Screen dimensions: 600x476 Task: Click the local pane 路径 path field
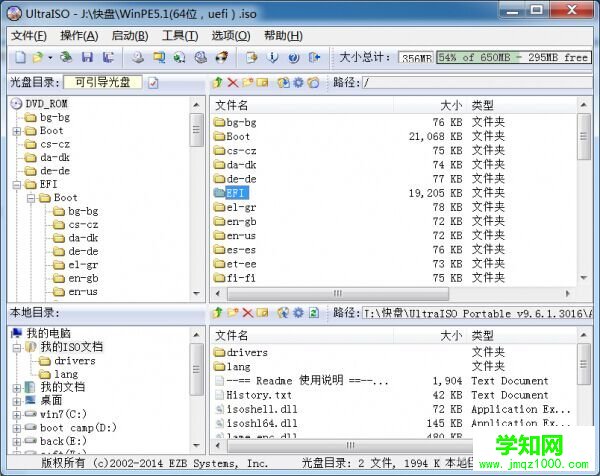coord(477,313)
